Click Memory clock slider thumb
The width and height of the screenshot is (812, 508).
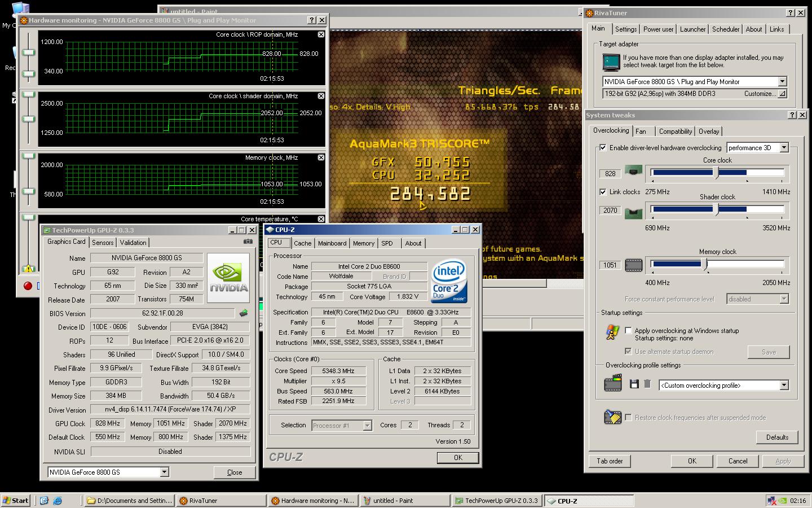click(x=705, y=264)
